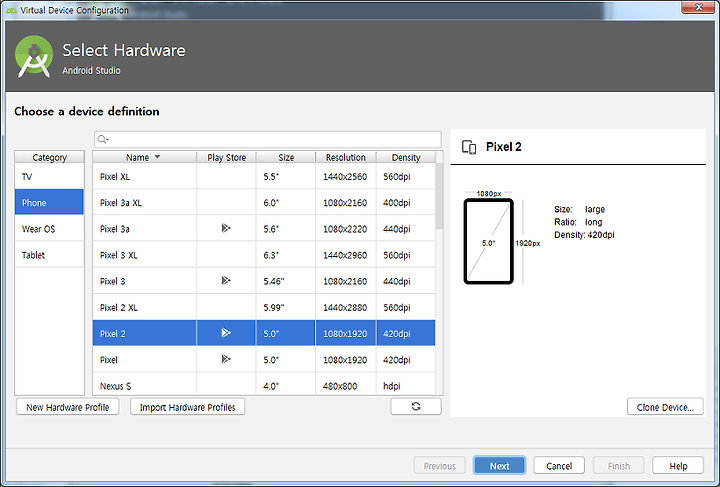Click the 400dpi density cell
The height and width of the screenshot is (487, 720).
[406, 203]
